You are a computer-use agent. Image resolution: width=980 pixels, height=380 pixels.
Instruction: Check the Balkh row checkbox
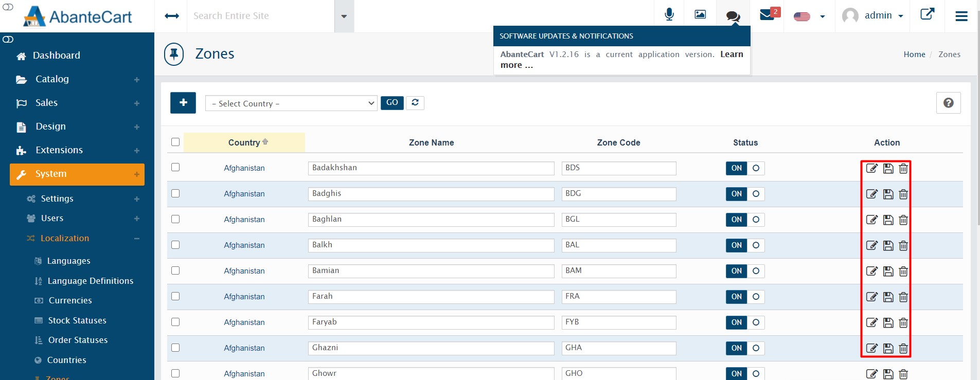175,245
